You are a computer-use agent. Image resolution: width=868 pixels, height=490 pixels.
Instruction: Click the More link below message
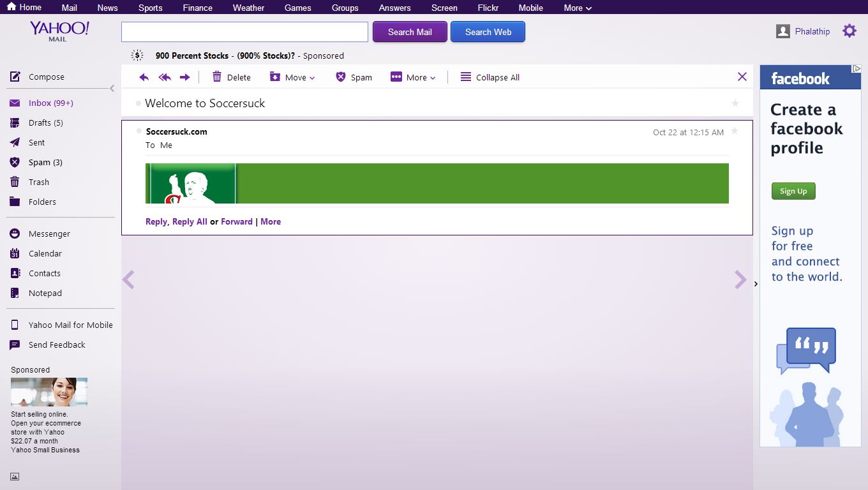(271, 221)
